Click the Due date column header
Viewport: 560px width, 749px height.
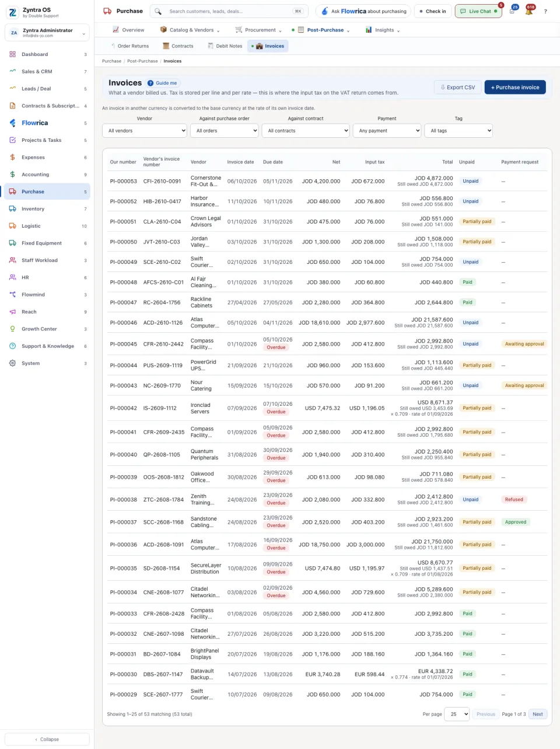(273, 162)
